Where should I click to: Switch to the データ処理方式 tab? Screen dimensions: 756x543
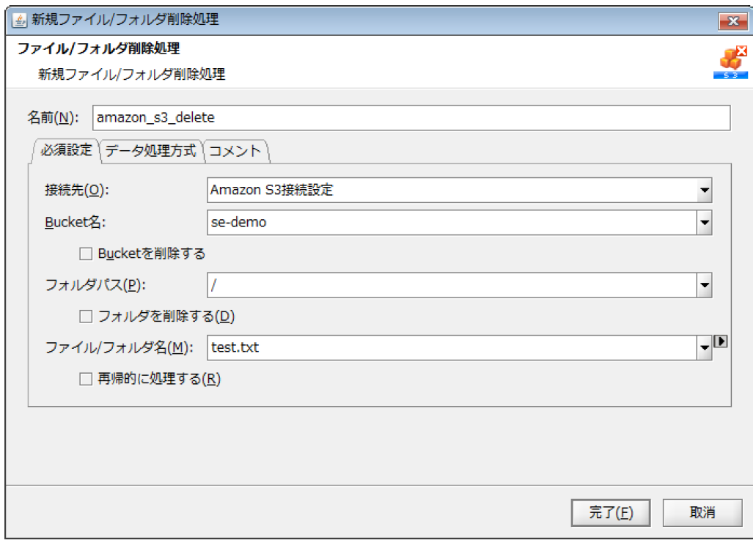[x=151, y=151]
